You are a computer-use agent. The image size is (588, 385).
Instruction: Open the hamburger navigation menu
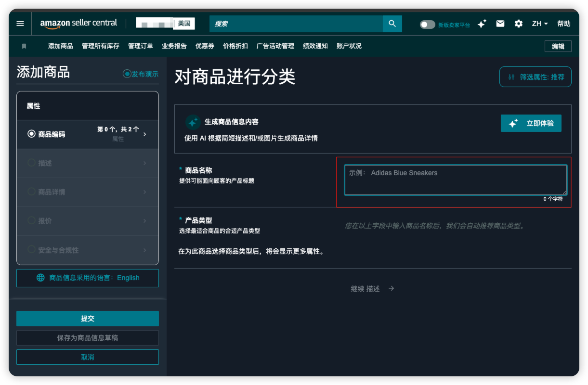coord(20,24)
